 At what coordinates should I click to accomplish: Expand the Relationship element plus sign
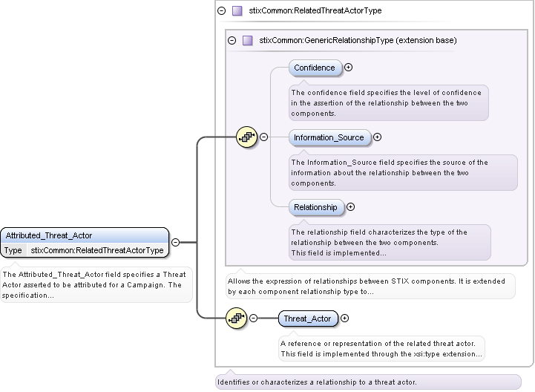pyautogui.click(x=351, y=207)
